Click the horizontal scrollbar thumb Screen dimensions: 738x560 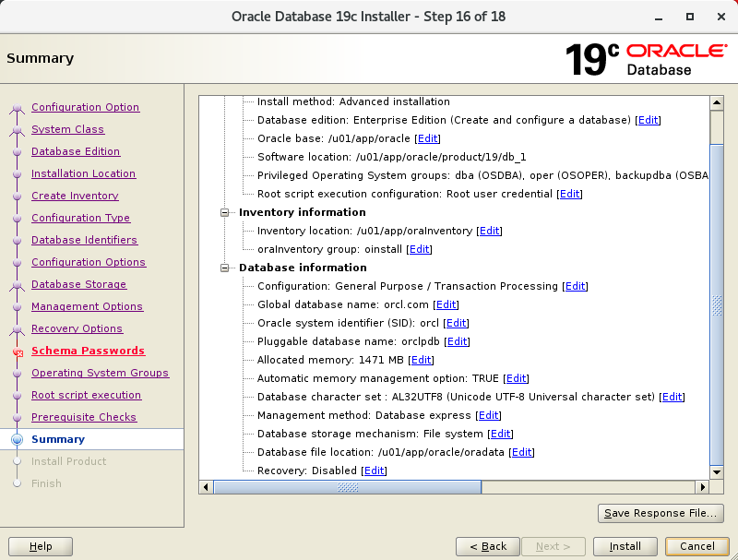point(348,487)
